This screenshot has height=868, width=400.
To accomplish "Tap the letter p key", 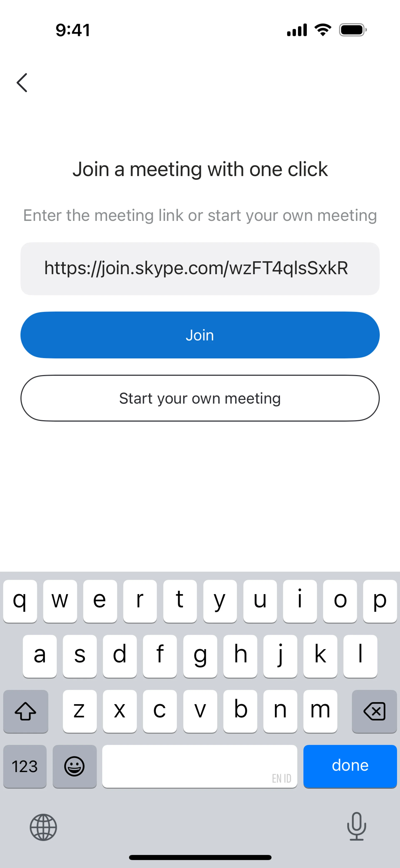I will (x=380, y=601).
